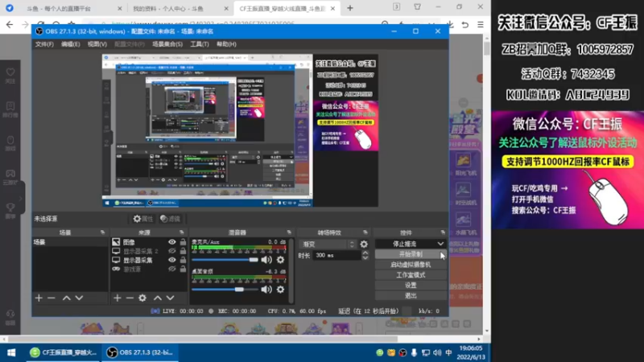
Task: Increase the transition duration with the up arrow
Action: click(365, 253)
